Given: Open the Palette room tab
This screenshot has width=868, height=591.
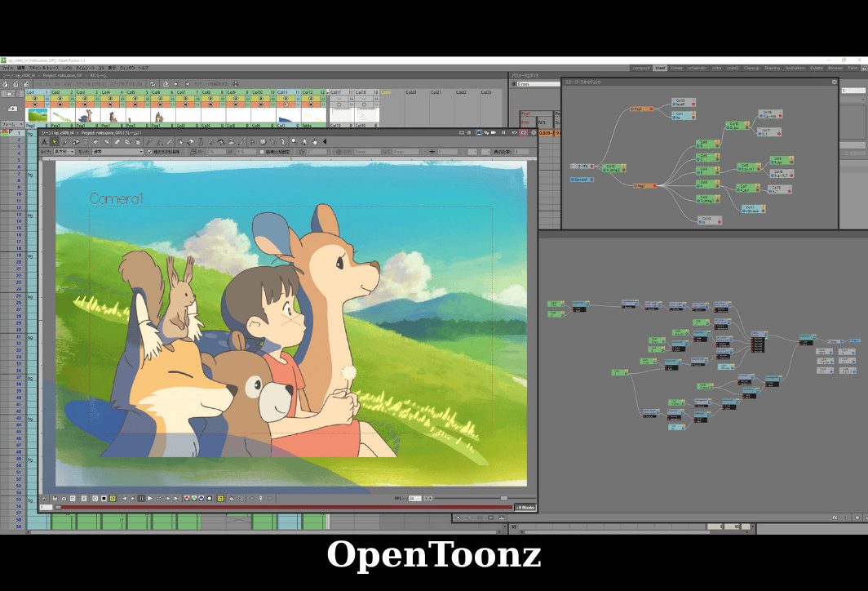Looking at the screenshot, I should (x=816, y=68).
